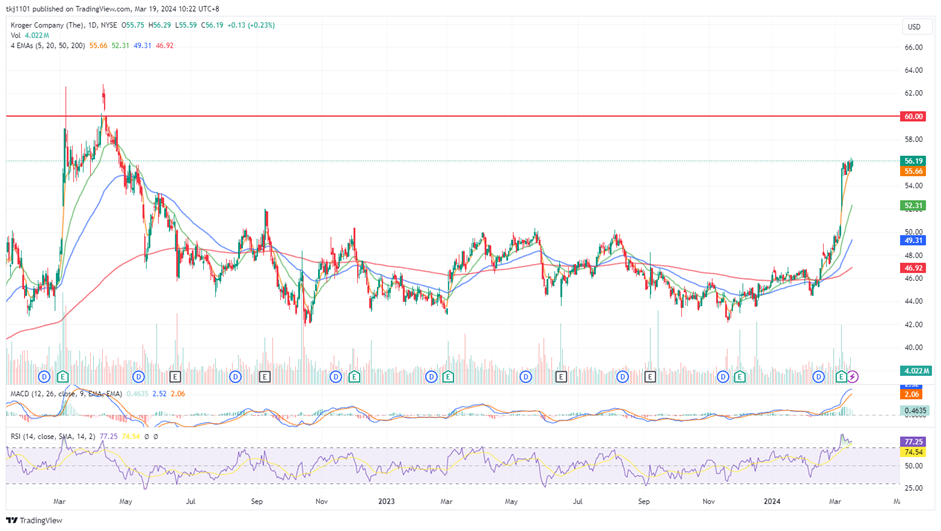
Task: Click the dividend D marker in February 2023
Action: tap(431, 377)
